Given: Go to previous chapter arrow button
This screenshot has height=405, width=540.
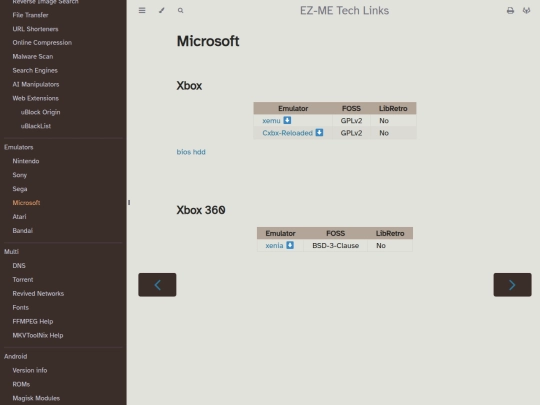Looking at the screenshot, I should click(x=157, y=285).
